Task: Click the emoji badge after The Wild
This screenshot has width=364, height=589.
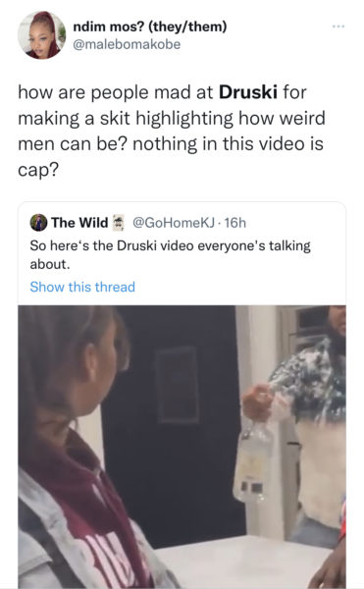Action: [118, 223]
